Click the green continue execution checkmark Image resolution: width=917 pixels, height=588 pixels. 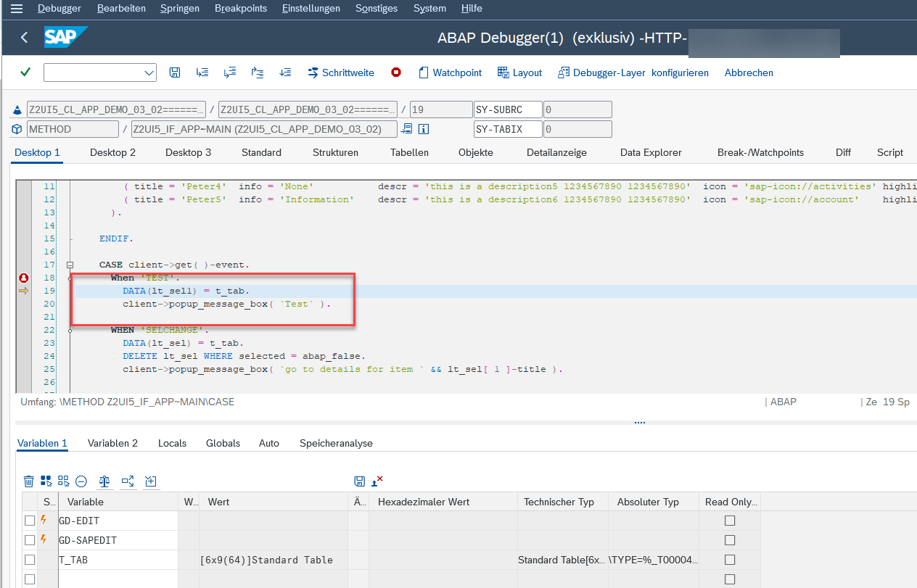(x=24, y=73)
